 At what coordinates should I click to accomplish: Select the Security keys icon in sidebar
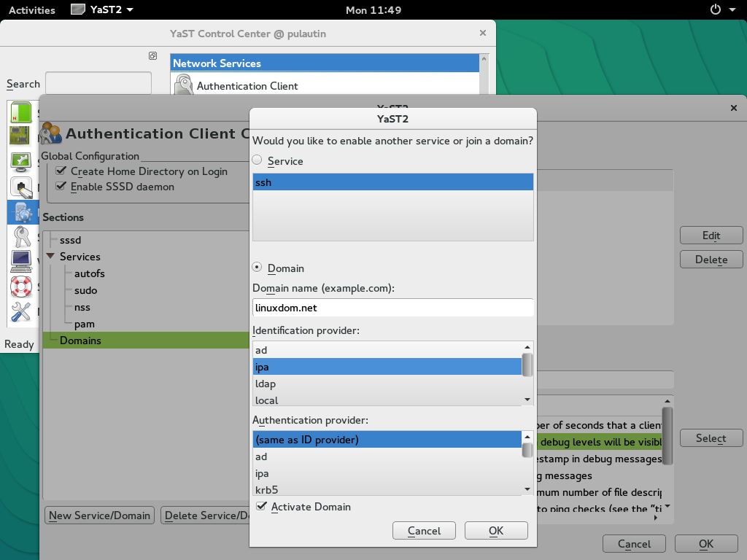click(x=21, y=237)
